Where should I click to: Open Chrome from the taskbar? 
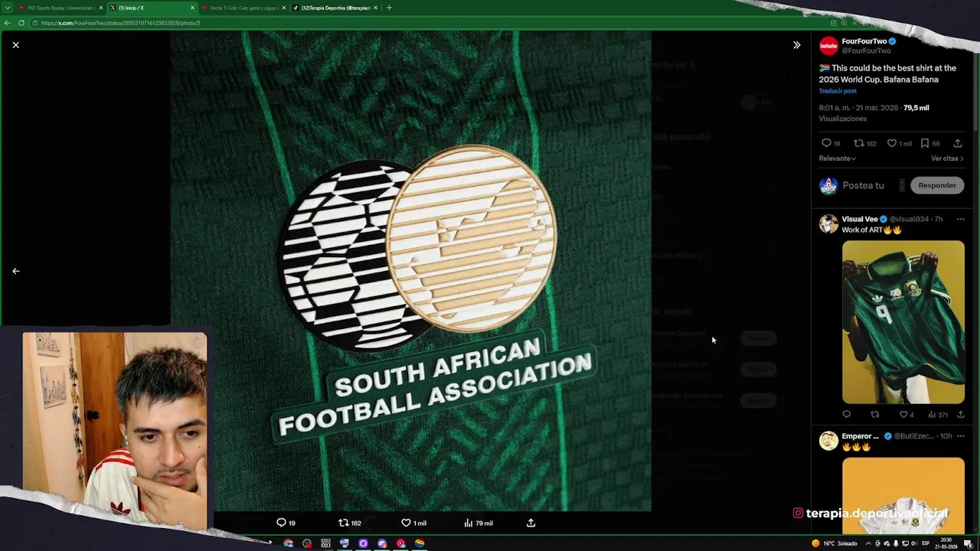[x=288, y=543]
